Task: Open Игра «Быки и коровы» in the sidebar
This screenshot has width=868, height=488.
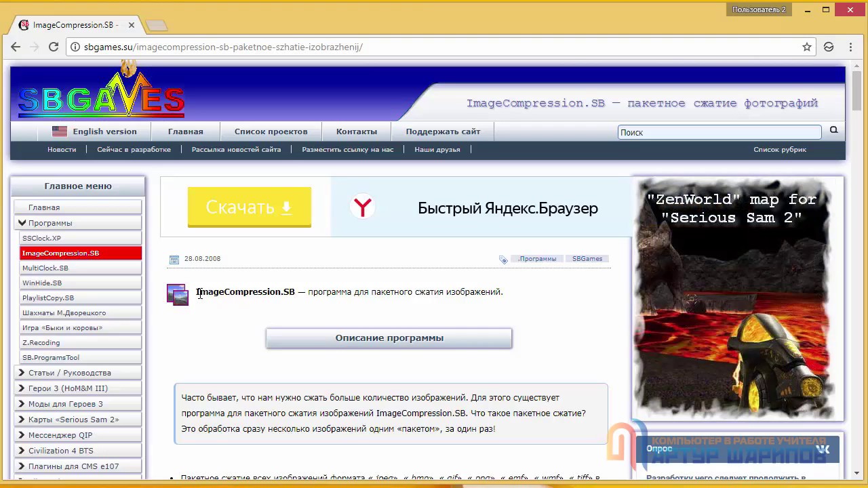Action: coord(81,327)
